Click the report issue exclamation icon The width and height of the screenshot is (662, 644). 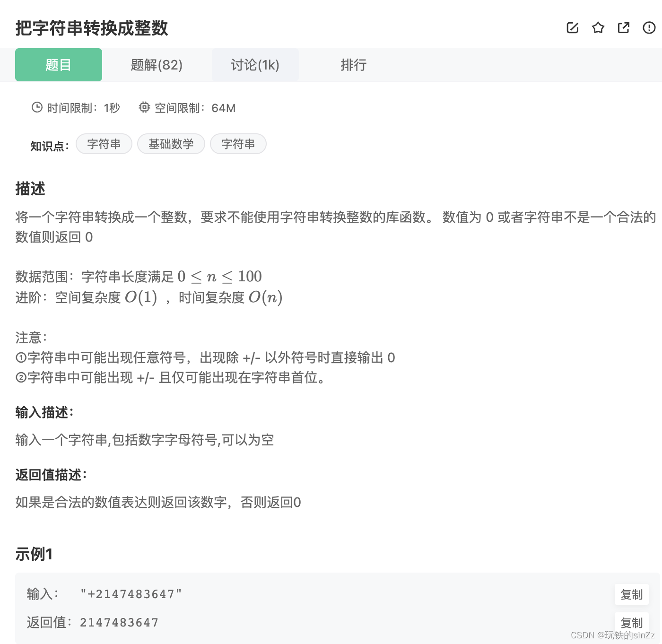point(649,28)
